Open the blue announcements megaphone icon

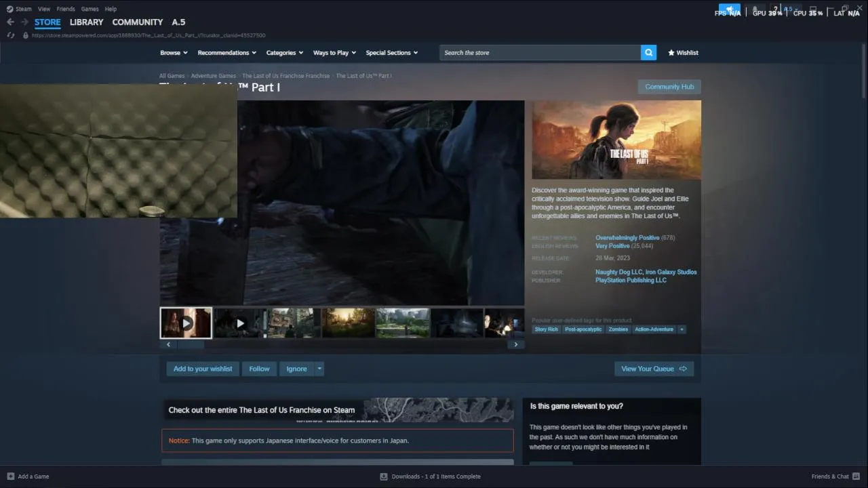(x=730, y=9)
